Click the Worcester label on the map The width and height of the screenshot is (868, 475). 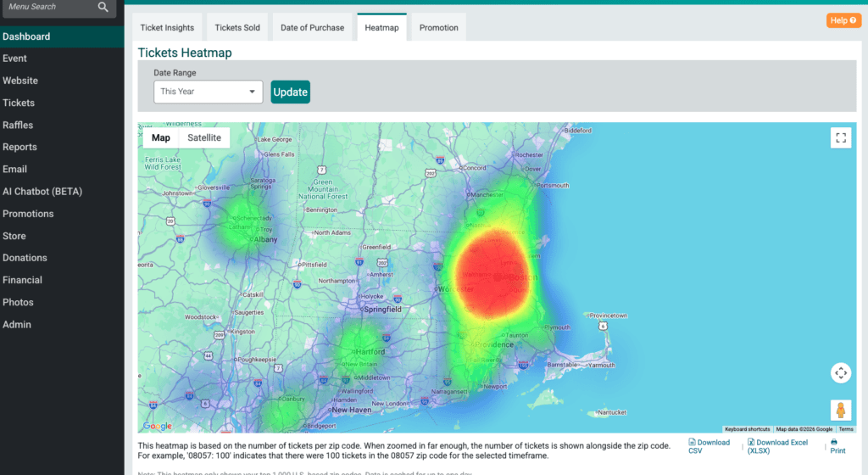(x=456, y=289)
